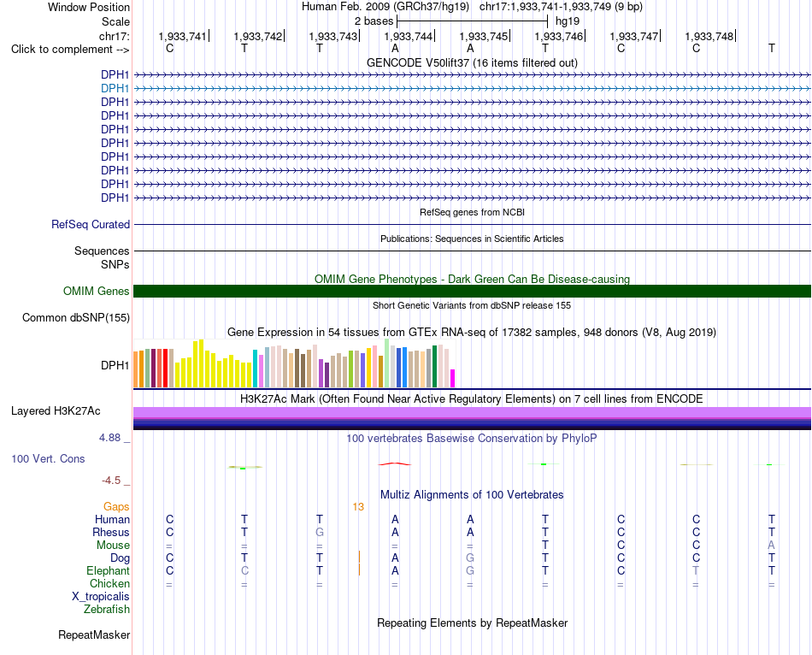Click the Rhesus species label
812x655 pixels.
pos(111,533)
